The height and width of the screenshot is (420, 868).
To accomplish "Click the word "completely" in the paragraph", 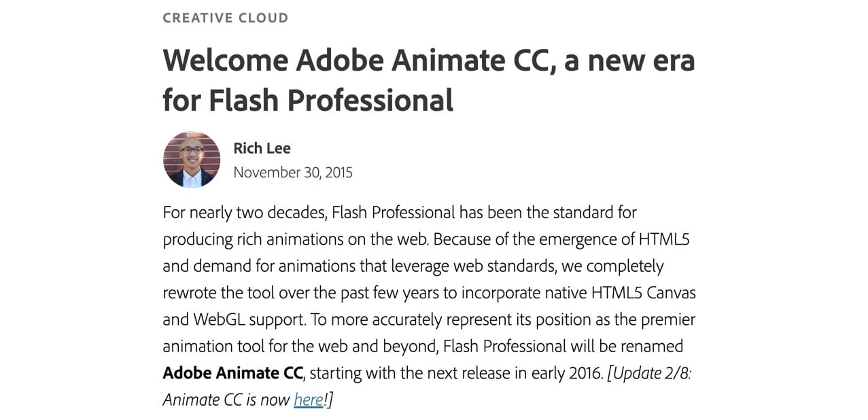I will [625, 266].
